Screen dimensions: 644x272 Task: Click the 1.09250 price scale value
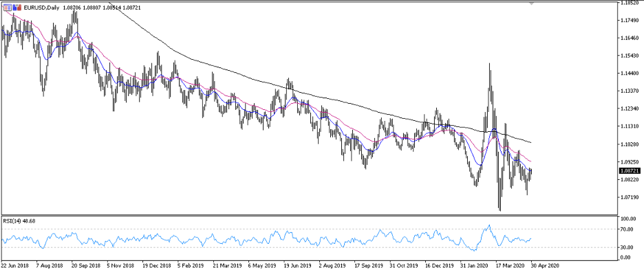[630, 161]
